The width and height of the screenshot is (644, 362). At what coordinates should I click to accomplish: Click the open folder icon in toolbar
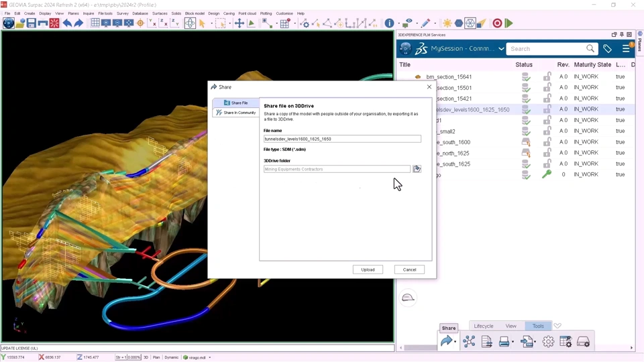(19, 23)
